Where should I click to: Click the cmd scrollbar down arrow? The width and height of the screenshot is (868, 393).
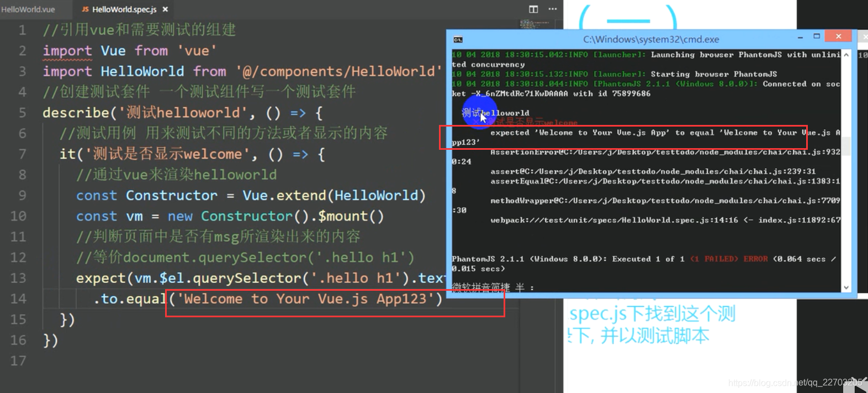pos(846,287)
